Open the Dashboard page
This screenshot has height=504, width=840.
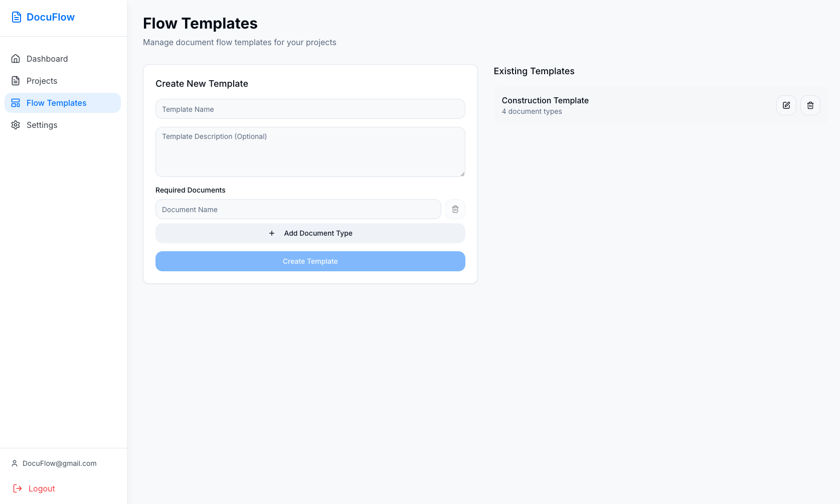pos(47,59)
